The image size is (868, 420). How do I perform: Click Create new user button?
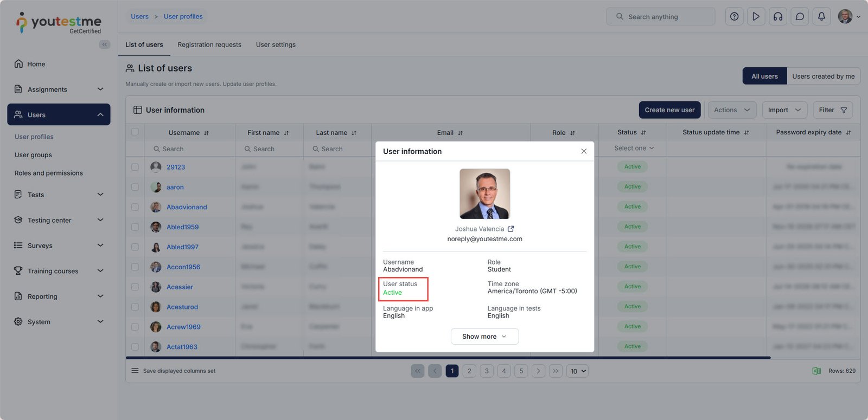pyautogui.click(x=669, y=110)
